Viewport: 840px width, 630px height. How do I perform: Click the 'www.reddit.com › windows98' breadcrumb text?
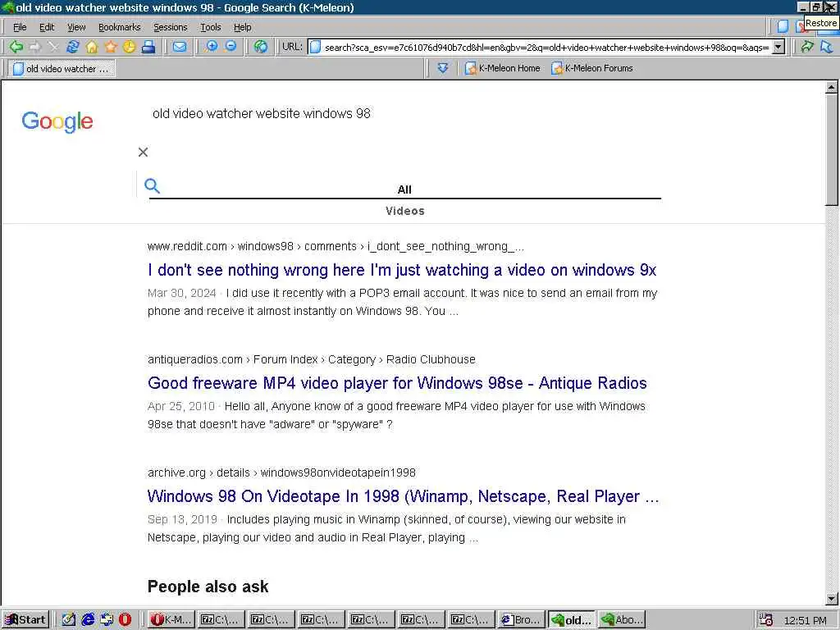pos(221,246)
